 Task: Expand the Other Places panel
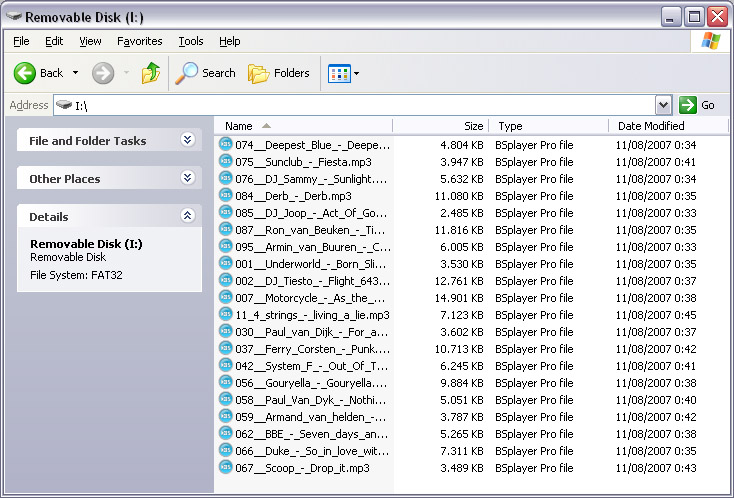click(187, 179)
